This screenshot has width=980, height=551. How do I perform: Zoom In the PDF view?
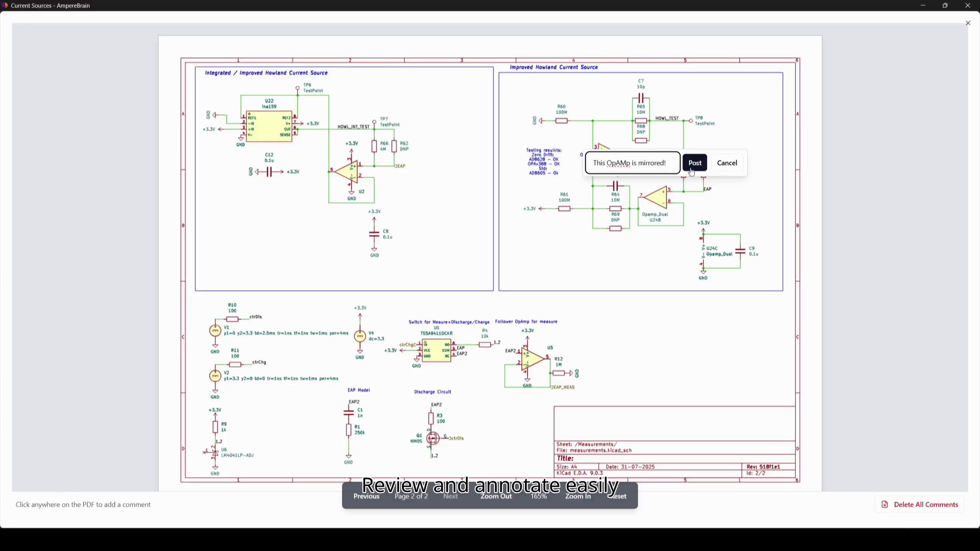[578, 496]
